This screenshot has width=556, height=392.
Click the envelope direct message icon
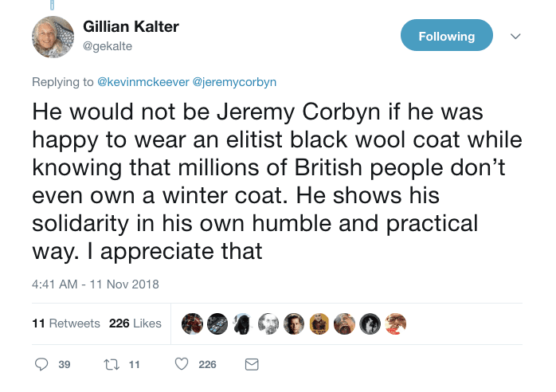[252, 364]
